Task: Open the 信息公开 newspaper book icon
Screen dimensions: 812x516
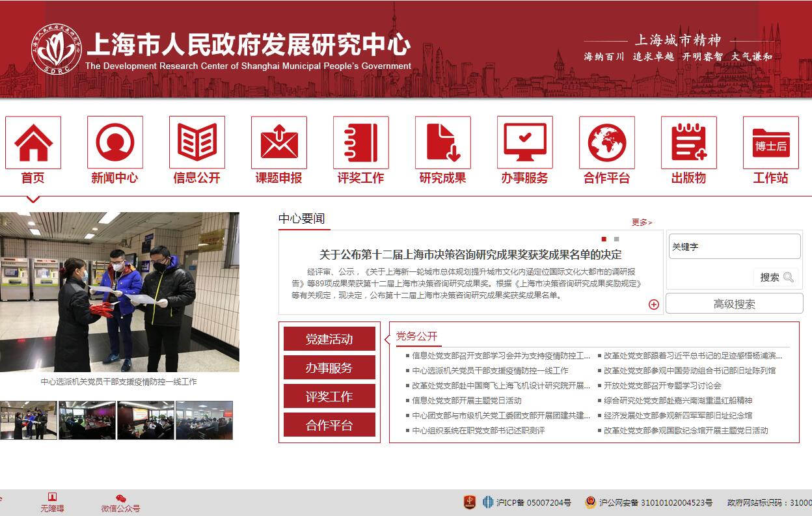Action: pos(197,143)
